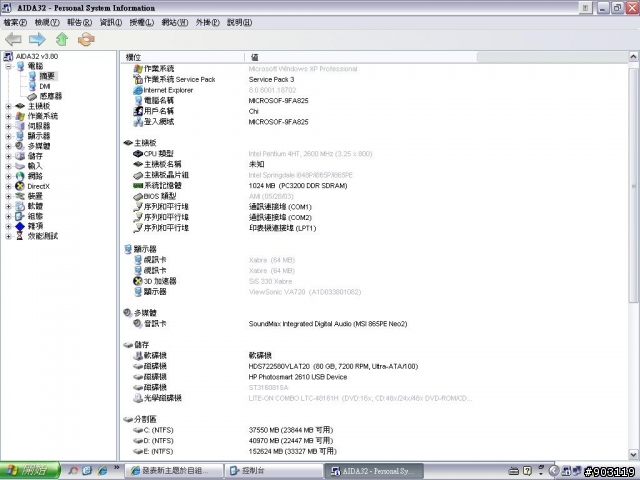Expand the 伺服器 tree node
Image resolution: width=640 pixels, height=480 pixels.
(x=8, y=126)
